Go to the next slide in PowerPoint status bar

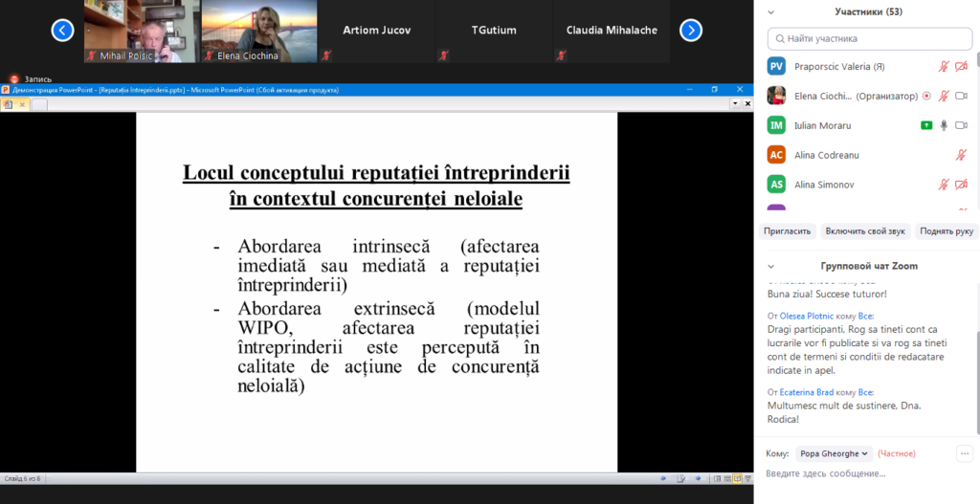pyautogui.click(x=698, y=478)
